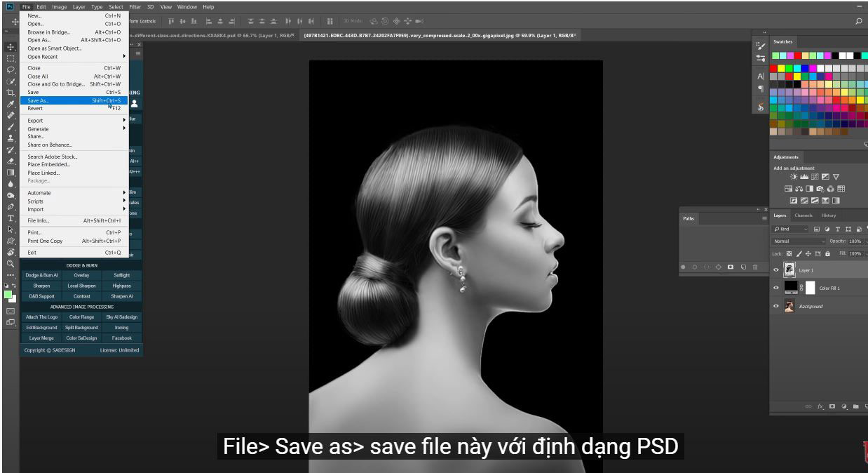
Task: Open the Normal blend mode dropdown
Action: pyautogui.click(x=799, y=241)
